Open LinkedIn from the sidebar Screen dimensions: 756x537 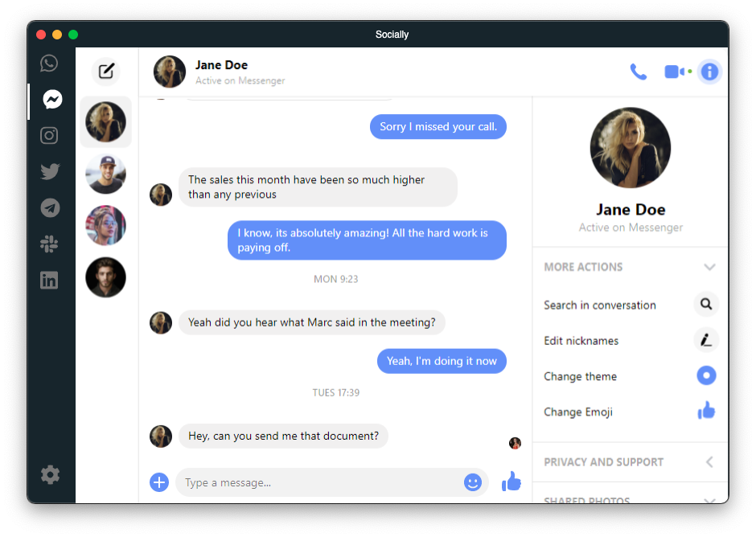[49, 280]
